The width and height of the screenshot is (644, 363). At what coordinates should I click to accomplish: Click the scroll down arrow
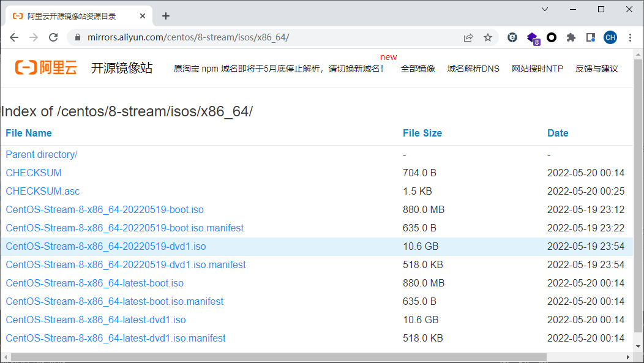638,346
